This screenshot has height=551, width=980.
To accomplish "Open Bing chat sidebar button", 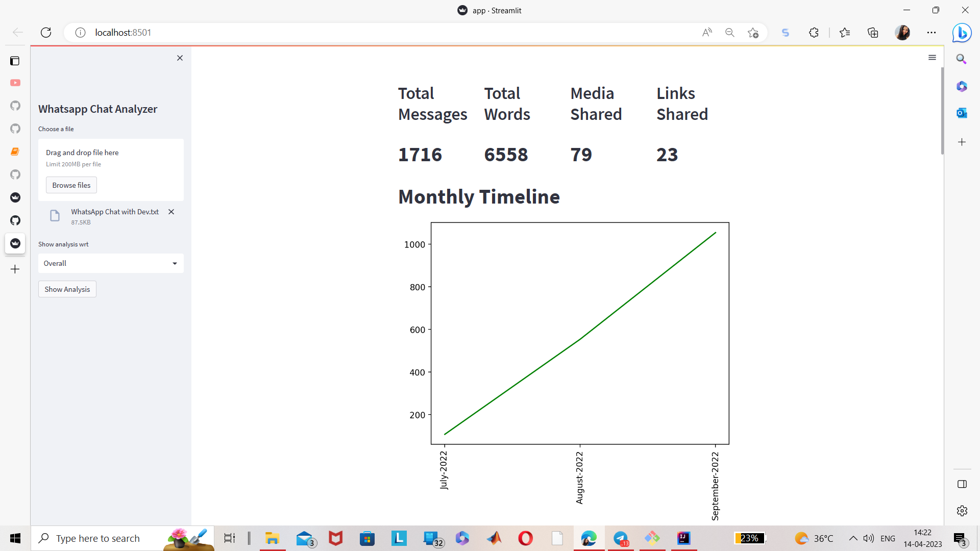I will point(962,33).
